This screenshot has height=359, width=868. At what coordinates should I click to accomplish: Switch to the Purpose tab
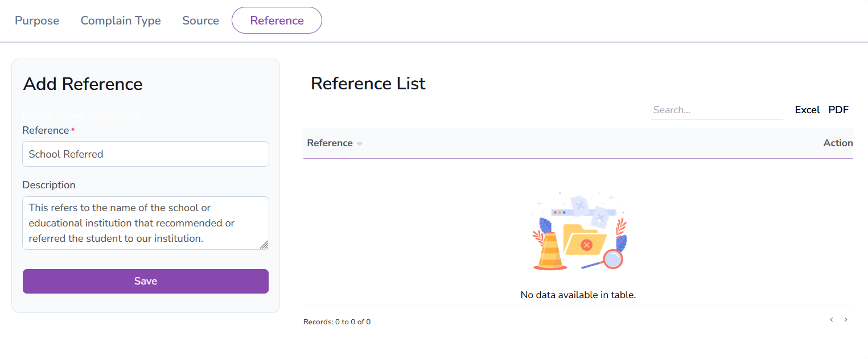(x=36, y=20)
